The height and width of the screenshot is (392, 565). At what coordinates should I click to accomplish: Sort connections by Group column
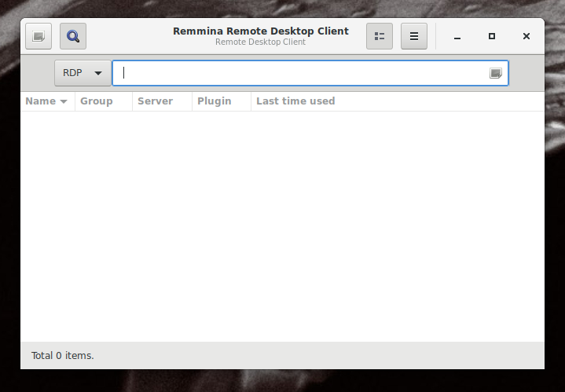[104, 101]
